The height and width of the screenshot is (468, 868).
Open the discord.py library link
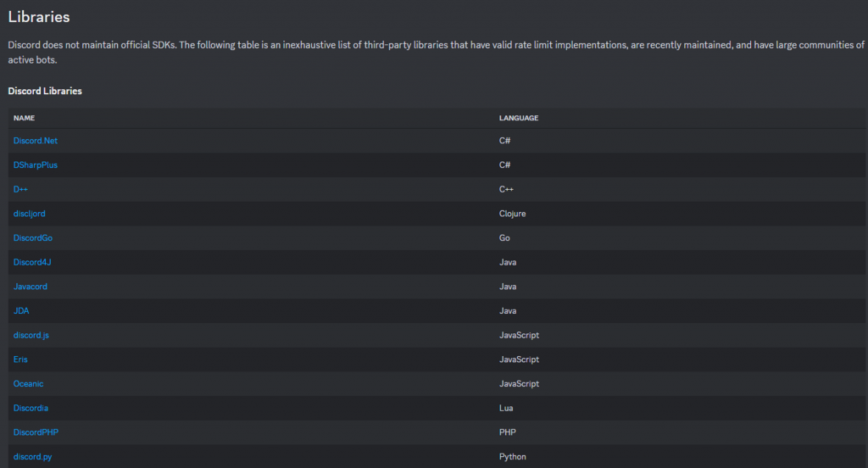[x=33, y=457]
